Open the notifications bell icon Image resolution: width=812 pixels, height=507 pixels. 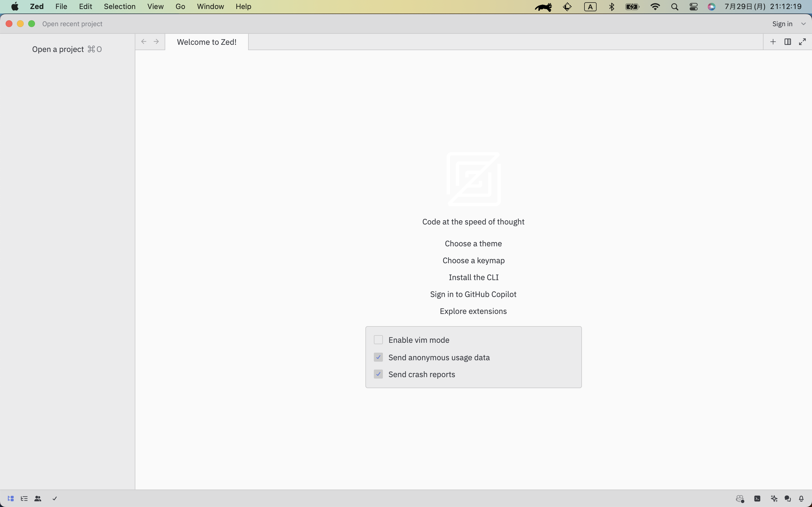tap(801, 499)
